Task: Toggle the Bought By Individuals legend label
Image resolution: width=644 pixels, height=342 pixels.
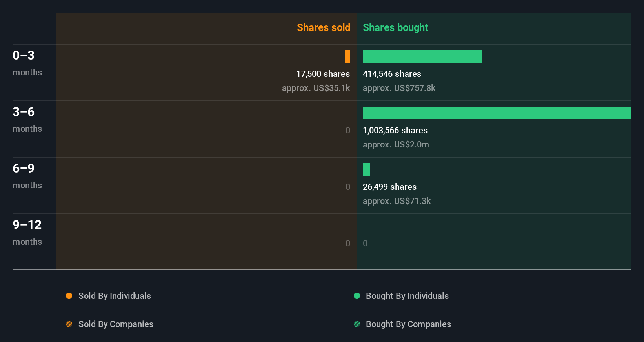Action: (407, 296)
